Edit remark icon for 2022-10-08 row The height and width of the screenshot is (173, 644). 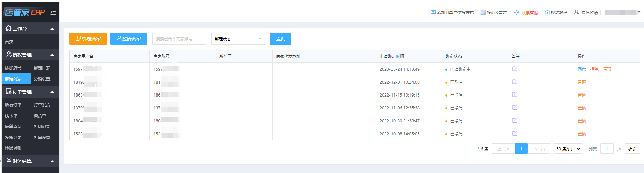coord(515,134)
